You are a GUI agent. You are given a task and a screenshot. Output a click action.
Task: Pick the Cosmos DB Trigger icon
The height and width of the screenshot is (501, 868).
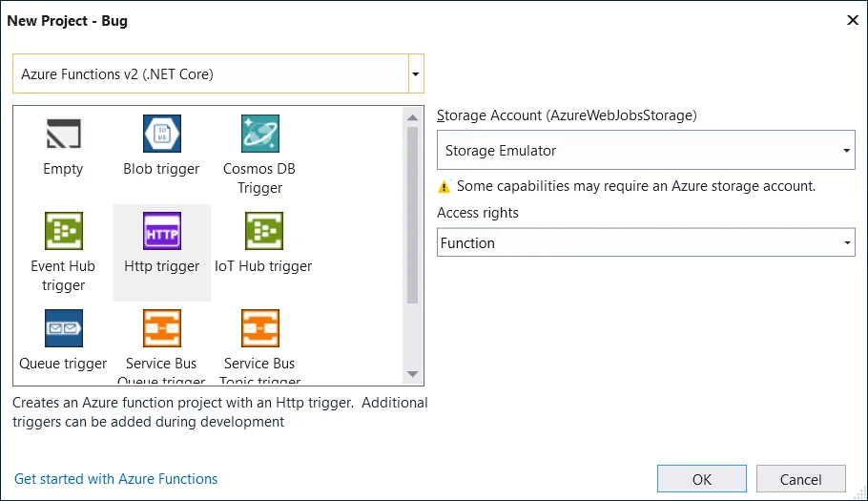point(259,136)
